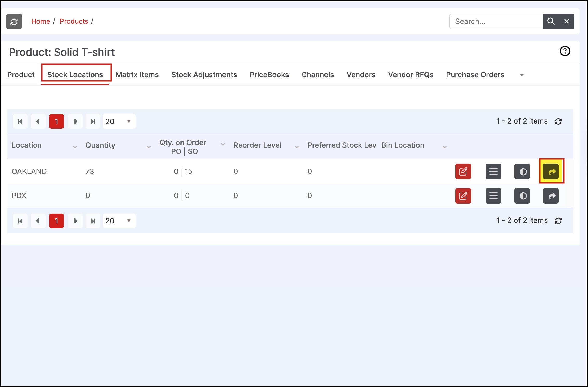
Task: Select the Stock Locations tab
Action: coord(75,75)
